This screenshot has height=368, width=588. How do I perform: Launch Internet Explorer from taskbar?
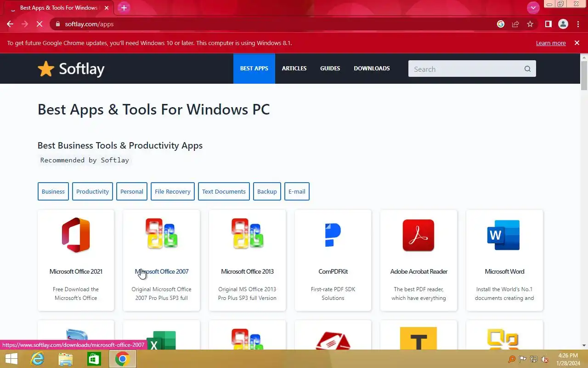pyautogui.click(x=38, y=359)
